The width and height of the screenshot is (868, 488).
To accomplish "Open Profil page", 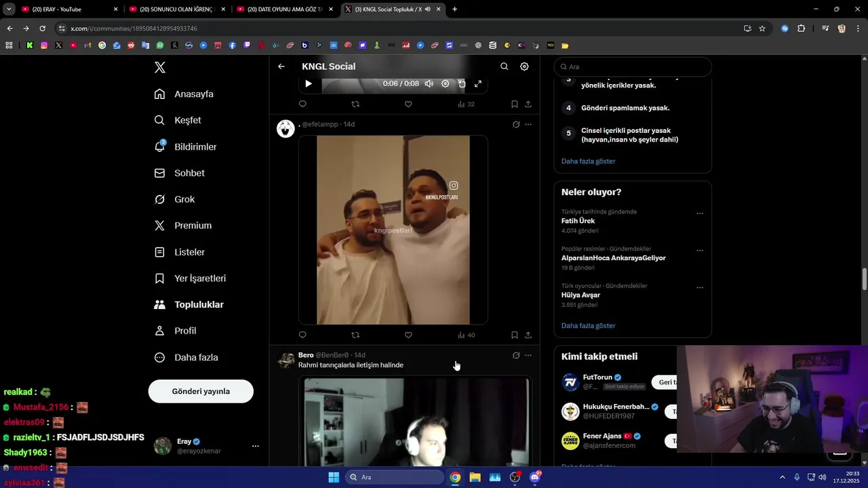I will pos(176,331).
